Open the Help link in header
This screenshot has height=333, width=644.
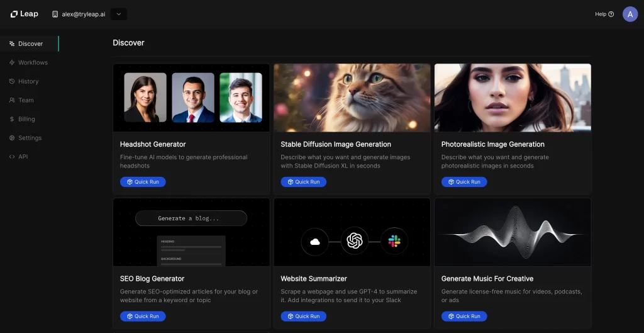(x=604, y=14)
